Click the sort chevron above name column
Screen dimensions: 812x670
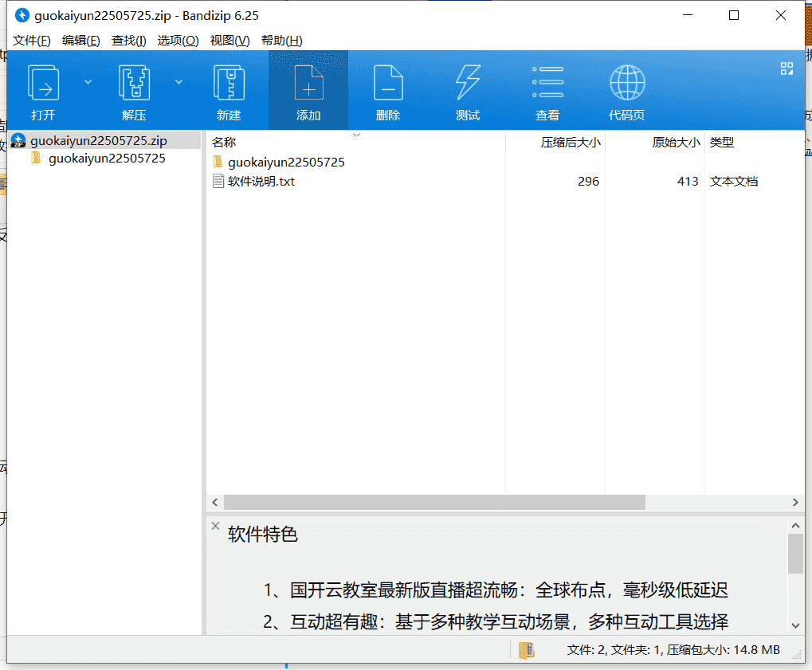coord(356,135)
